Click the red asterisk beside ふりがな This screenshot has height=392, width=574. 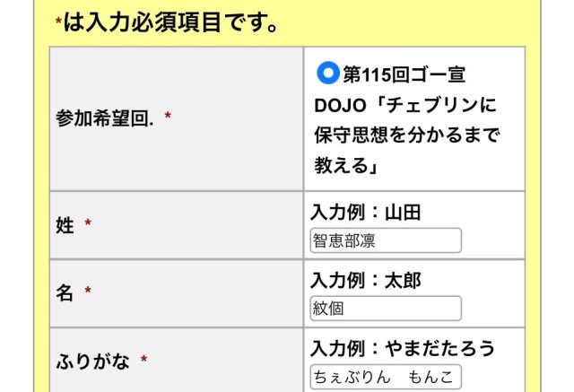click(143, 362)
